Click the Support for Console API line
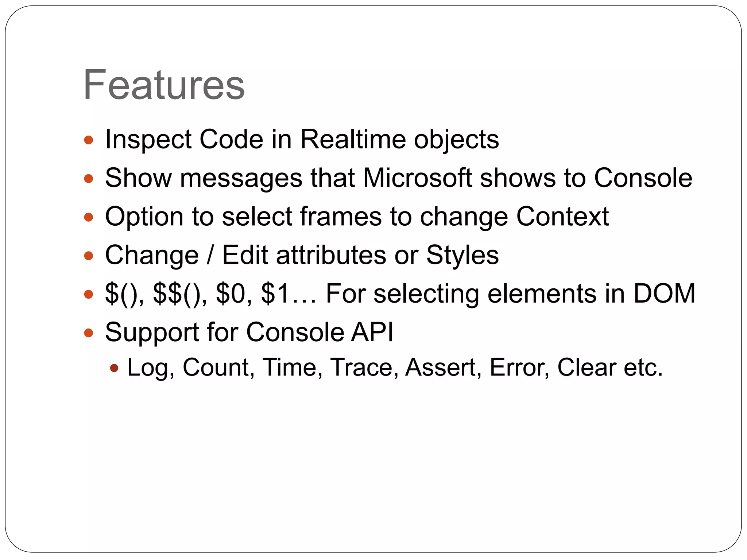Screen dimensions: 747x560 pos(249,332)
